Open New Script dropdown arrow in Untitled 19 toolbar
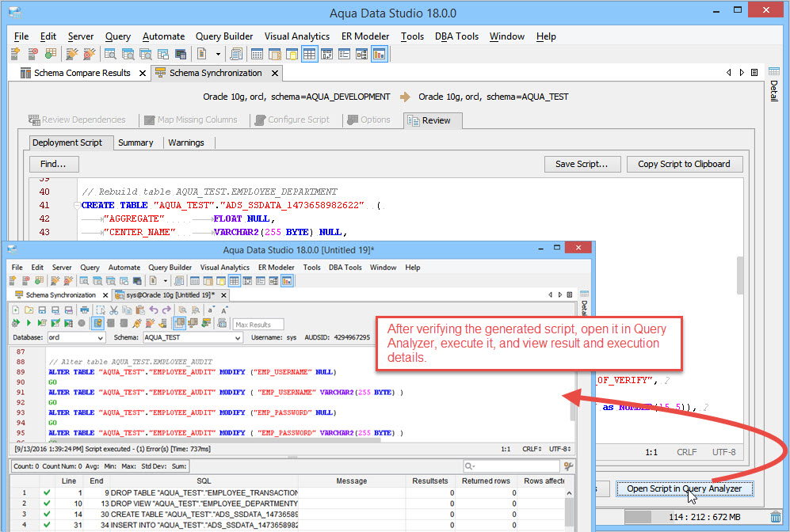 tap(166, 281)
